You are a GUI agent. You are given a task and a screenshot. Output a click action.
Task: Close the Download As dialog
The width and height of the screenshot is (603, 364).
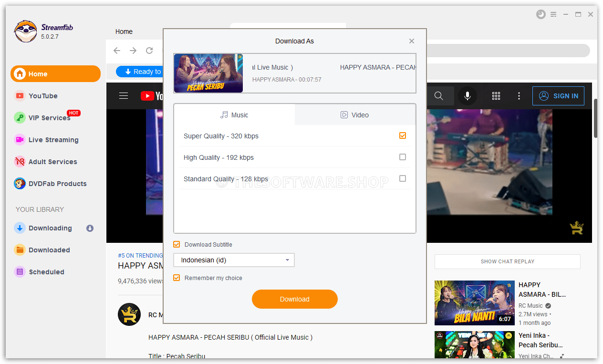(412, 41)
